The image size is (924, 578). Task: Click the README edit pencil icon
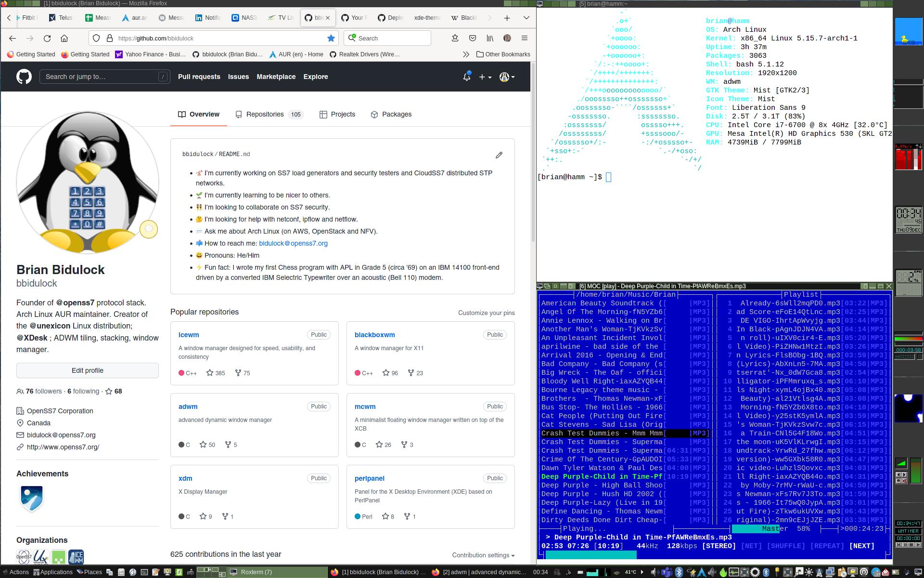tap(499, 155)
